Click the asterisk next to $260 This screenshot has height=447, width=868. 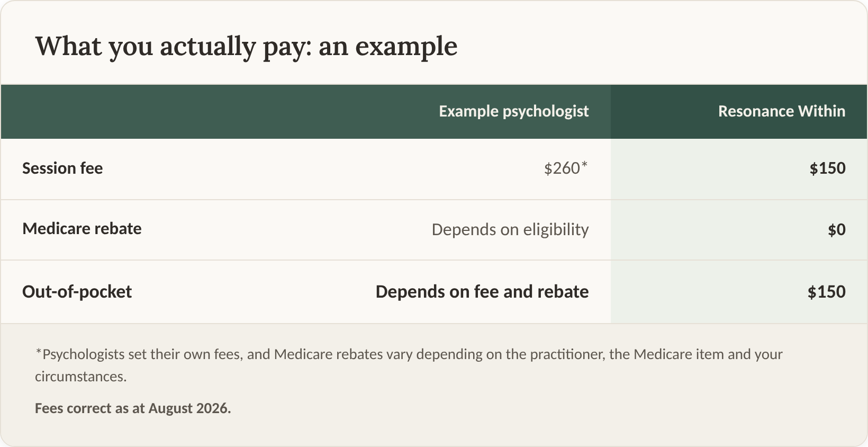pos(585,165)
